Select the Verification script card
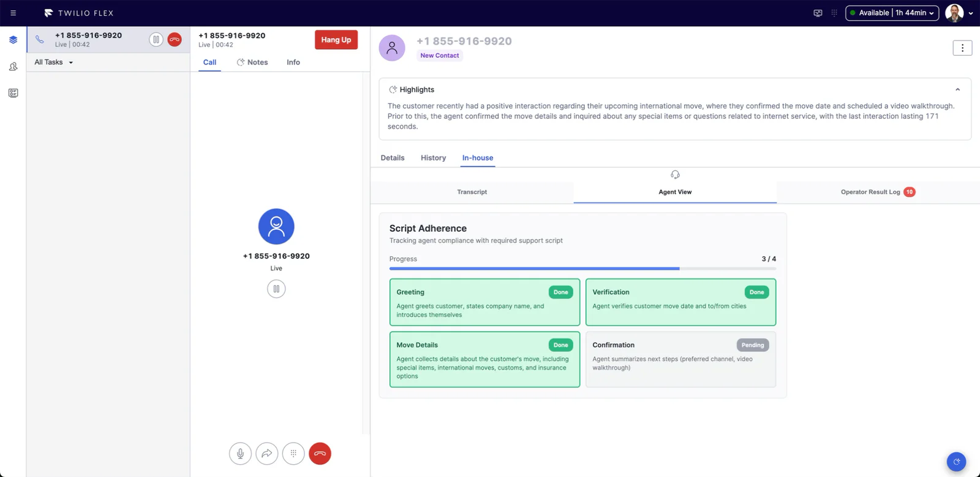 click(x=680, y=302)
